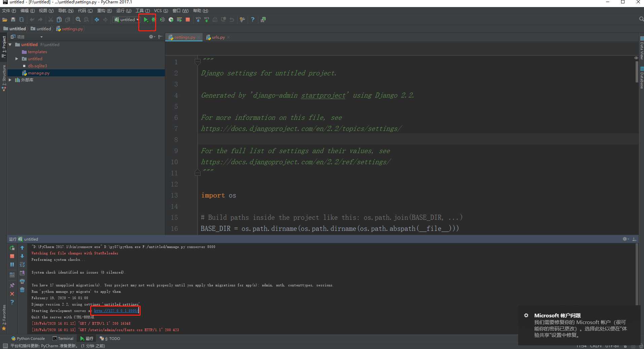Viewport: 644px width, 349px height.
Task: Collapse the untitled F:\untitled root node
Action: (x=10, y=44)
